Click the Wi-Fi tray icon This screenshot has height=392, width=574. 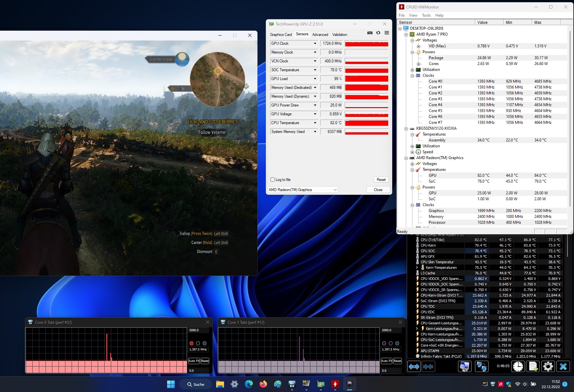point(517,384)
